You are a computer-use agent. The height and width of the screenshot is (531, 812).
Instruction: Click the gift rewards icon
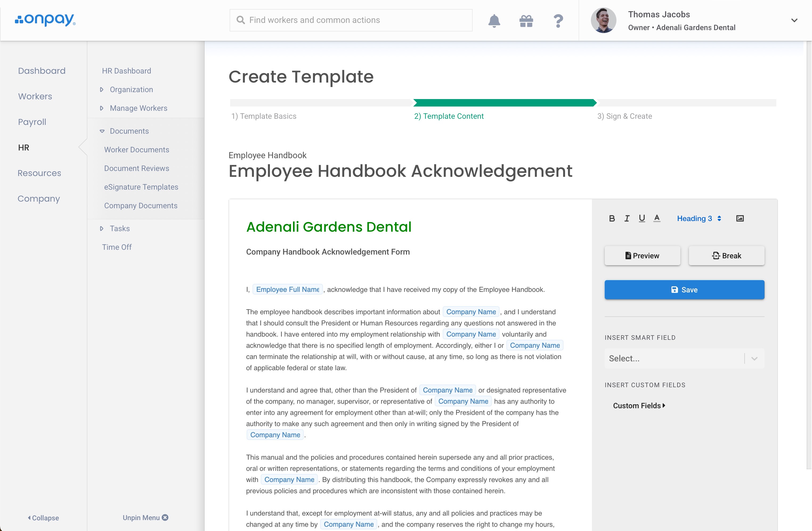[526, 21]
